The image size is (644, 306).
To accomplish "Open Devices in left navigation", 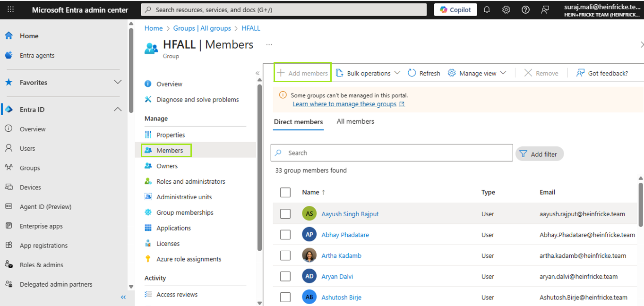I will 30,187.
